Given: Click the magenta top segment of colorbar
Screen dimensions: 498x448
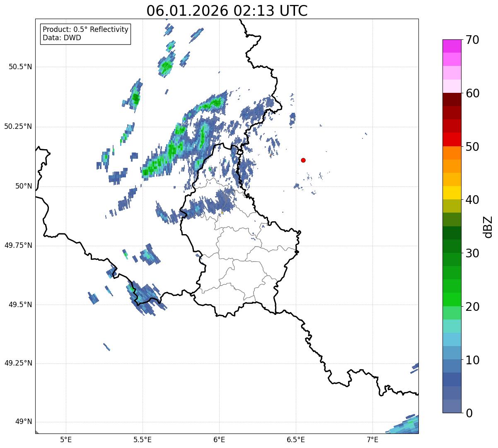Looking at the screenshot, I should pyautogui.click(x=452, y=46).
